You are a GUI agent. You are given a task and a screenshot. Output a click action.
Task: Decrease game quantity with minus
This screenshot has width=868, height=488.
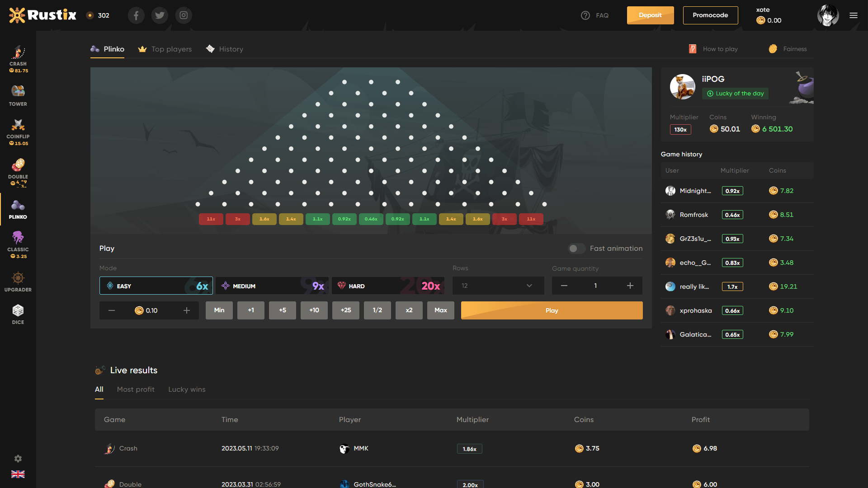click(564, 286)
